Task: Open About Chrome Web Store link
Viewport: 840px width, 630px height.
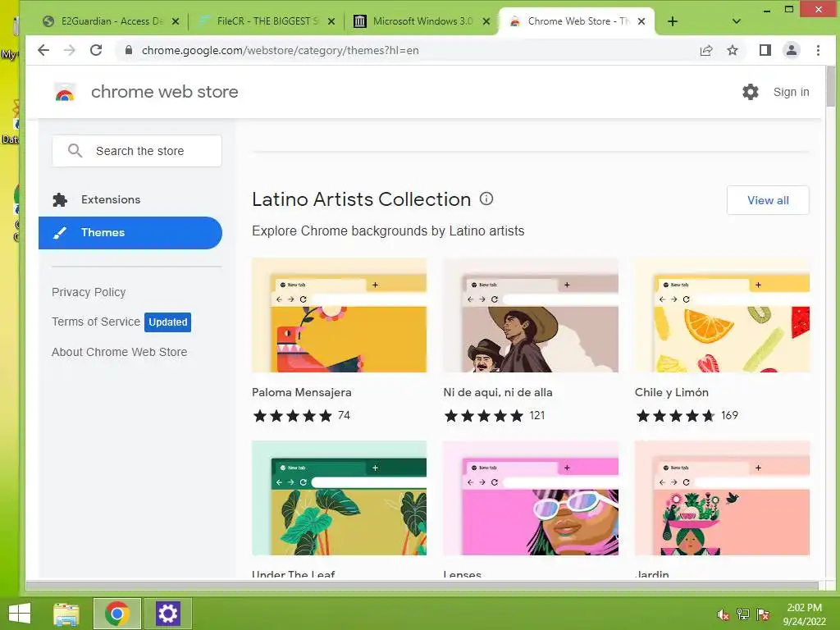Action: (120, 352)
